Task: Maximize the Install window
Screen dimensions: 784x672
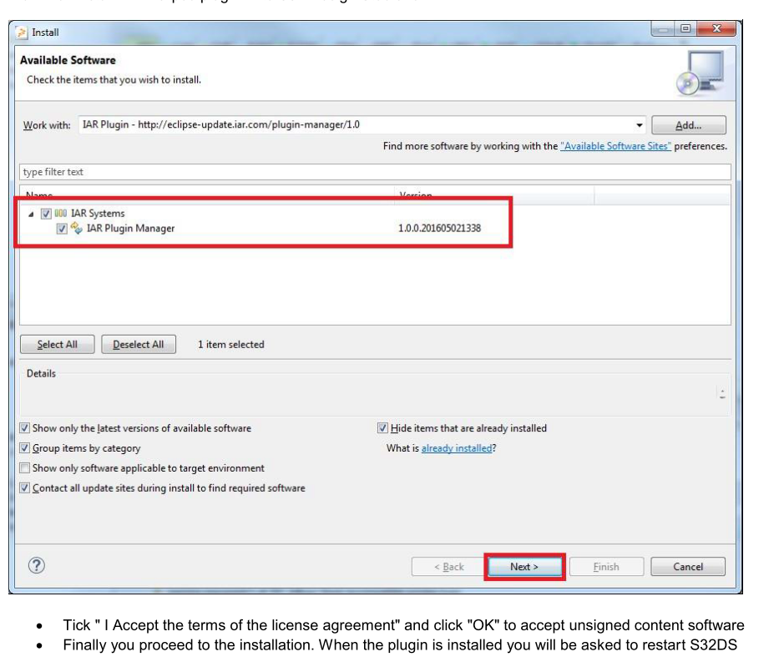Action: tap(685, 28)
